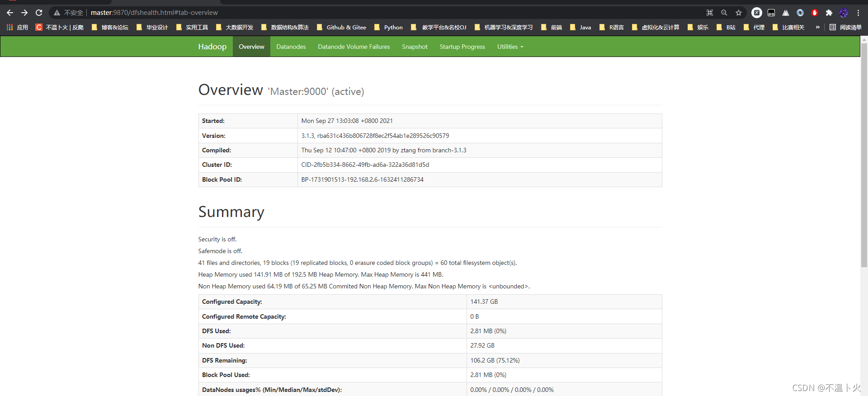Image resolution: width=868 pixels, height=396 pixels.
Task: Open the blue ring extension icon
Action: [800, 13]
